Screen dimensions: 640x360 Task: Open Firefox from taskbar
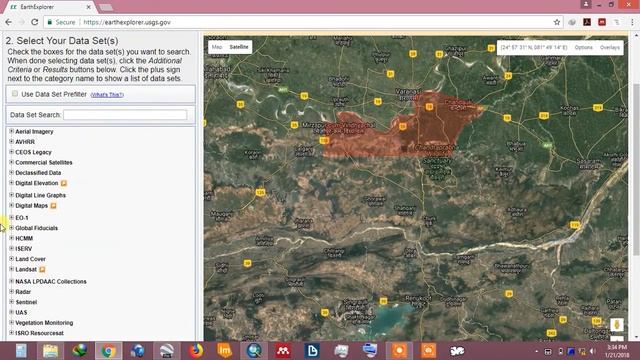pos(196,351)
